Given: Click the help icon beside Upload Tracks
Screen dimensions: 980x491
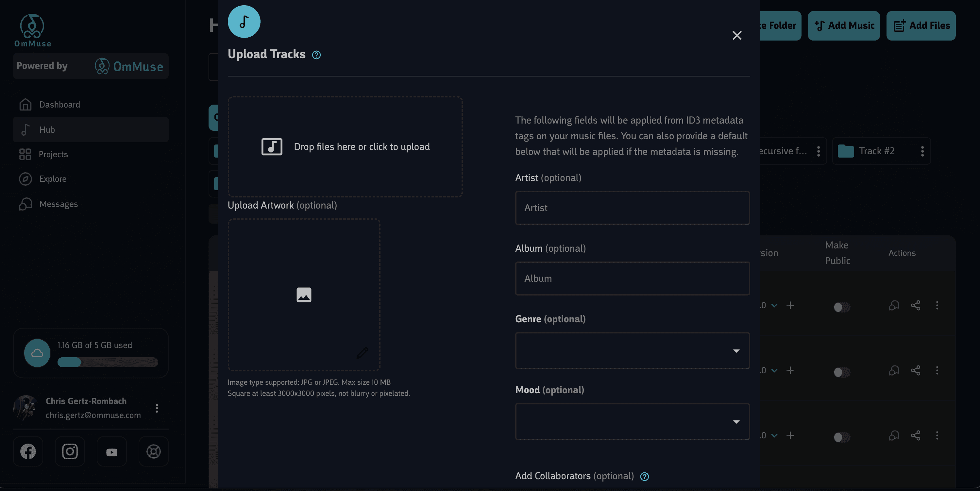Looking at the screenshot, I should 316,55.
